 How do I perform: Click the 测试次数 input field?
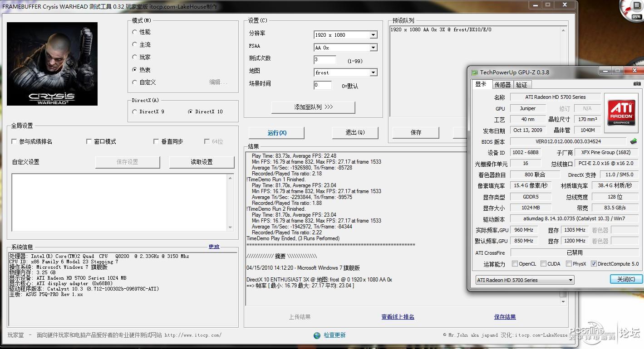pyautogui.click(x=324, y=60)
